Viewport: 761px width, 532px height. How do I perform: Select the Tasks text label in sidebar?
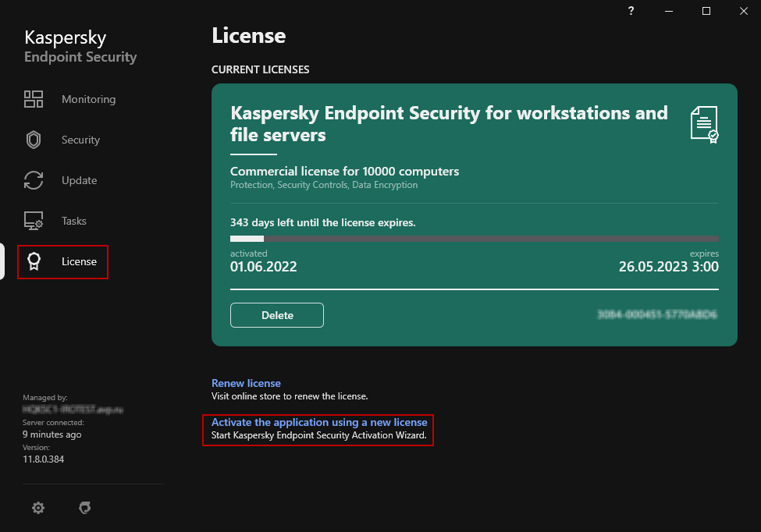74,221
